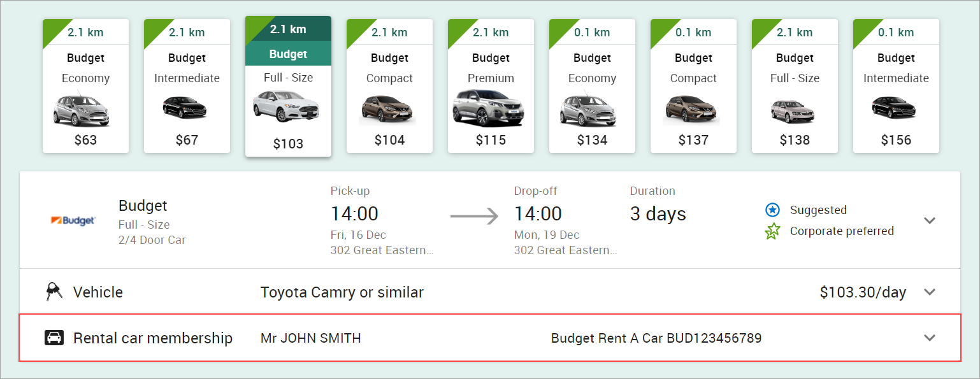The image size is (980, 379).
Task: Select the Budget Intermediate $156 card
Action: [896, 86]
